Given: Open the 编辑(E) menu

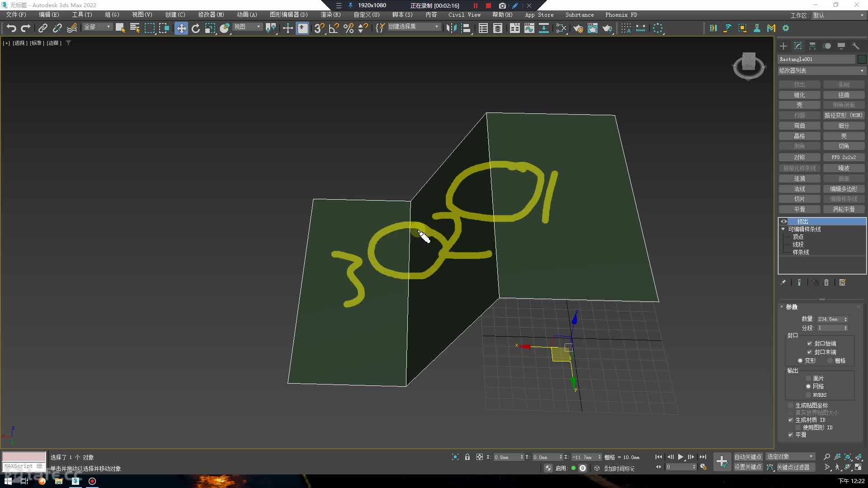Looking at the screenshot, I should 49,15.
